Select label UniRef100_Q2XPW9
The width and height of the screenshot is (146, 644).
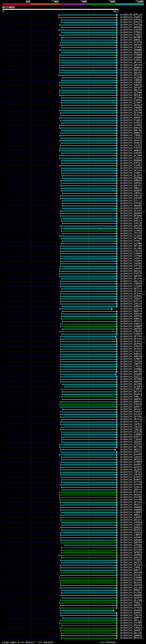click(x=131, y=93)
